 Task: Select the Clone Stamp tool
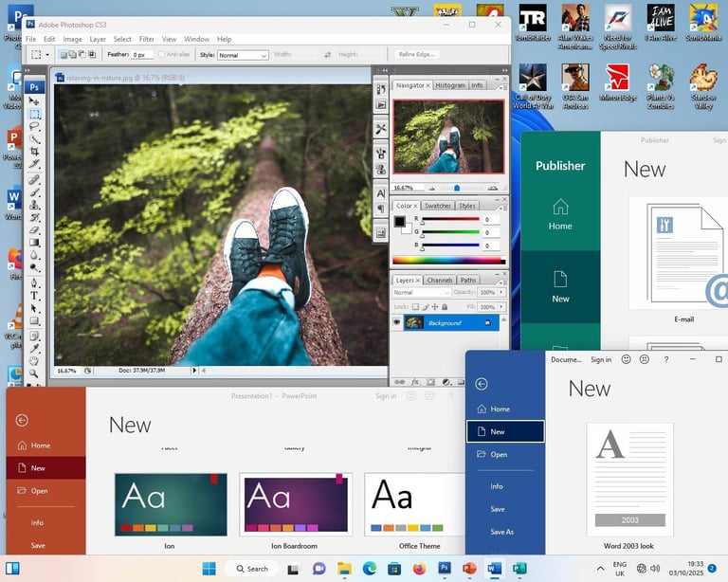click(x=34, y=205)
